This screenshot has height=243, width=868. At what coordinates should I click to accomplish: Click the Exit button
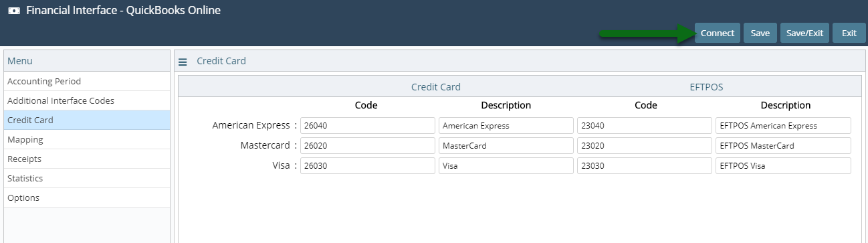tap(849, 33)
